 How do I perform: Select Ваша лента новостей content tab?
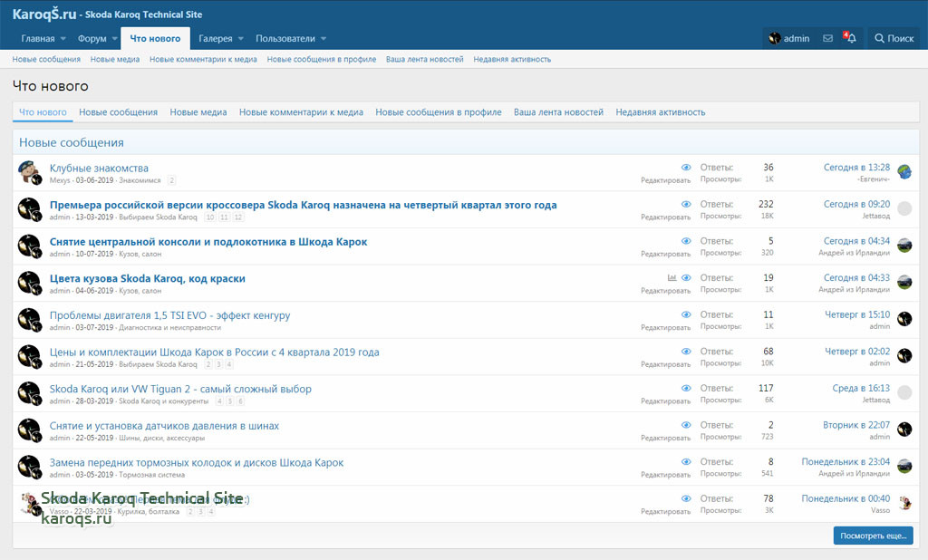coord(558,111)
